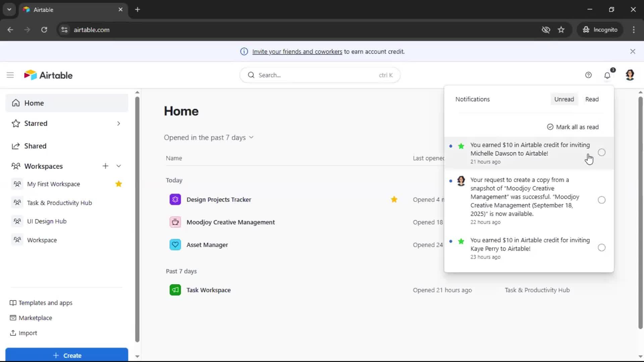Click the Name column header
Viewport: 644px width, 362px height.
coord(174,158)
